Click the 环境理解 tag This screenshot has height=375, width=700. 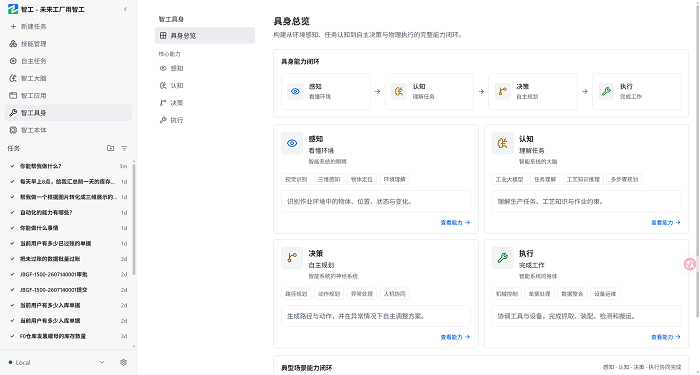click(394, 179)
